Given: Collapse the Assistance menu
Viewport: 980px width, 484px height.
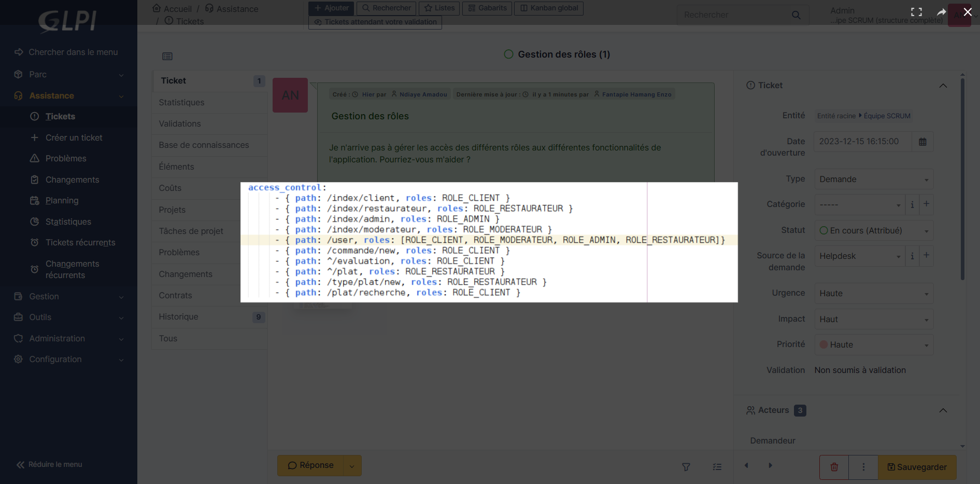Looking at the screenshot, I should pyautogui.click(x=68, y=95).
